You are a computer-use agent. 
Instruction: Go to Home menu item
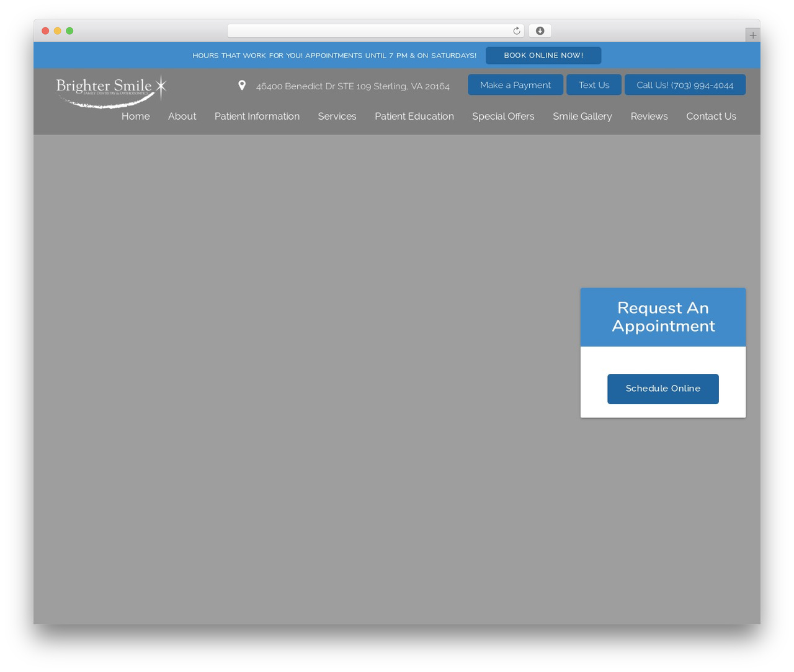[136, 116]
